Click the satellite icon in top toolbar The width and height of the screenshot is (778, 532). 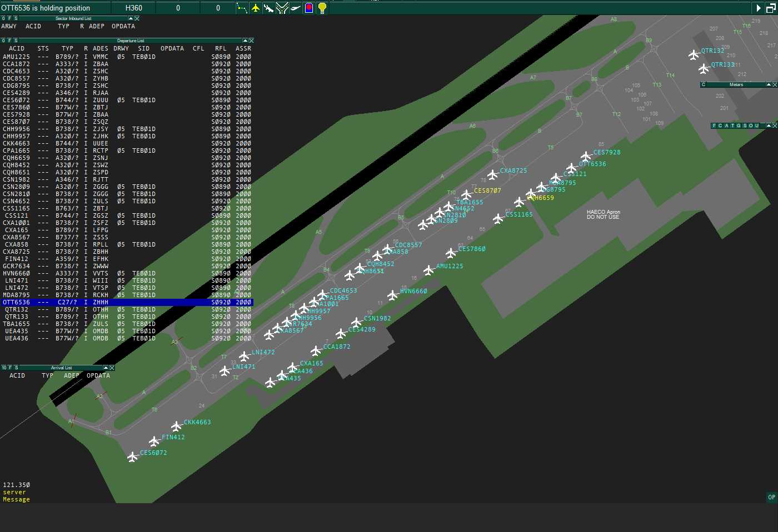268,8
